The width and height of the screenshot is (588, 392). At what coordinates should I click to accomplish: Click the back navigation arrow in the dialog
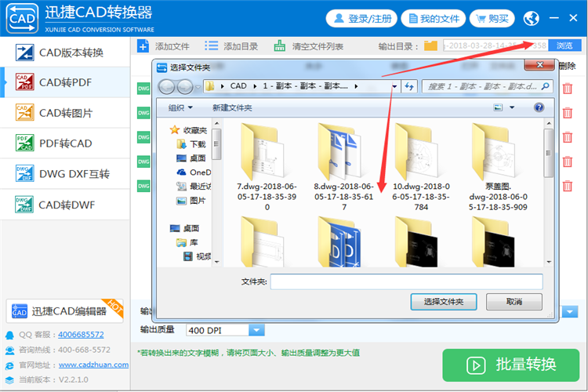[x=166, y=87]
